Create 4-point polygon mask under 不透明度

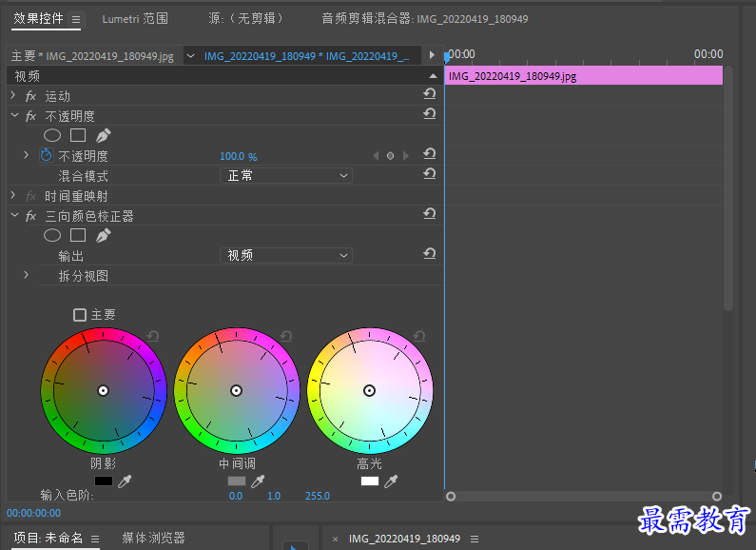(78, 135)
